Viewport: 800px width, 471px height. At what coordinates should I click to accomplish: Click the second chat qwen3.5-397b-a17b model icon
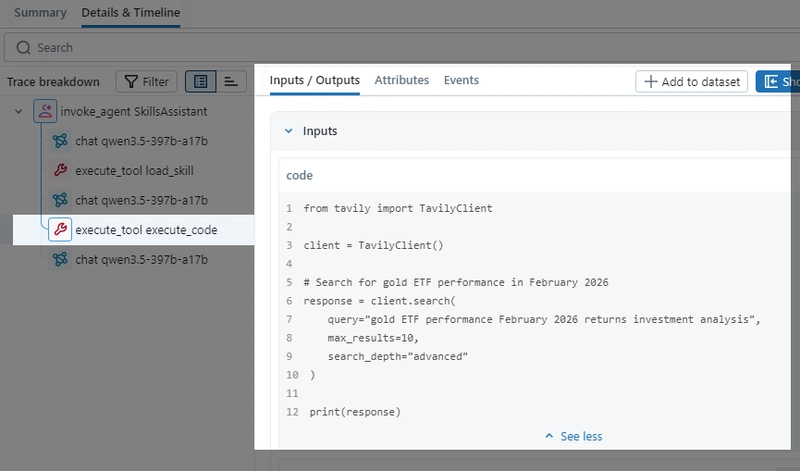point(60,200)
